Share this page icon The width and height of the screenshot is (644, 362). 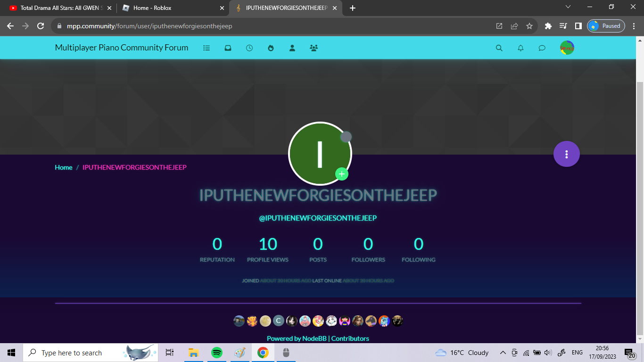click(x=514, y=26)
